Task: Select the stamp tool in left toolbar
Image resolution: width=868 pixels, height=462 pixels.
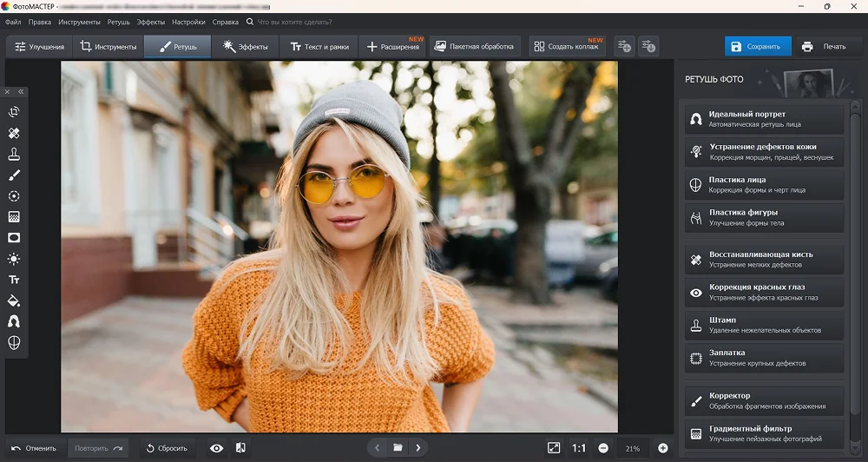Action: click(14, 154)
